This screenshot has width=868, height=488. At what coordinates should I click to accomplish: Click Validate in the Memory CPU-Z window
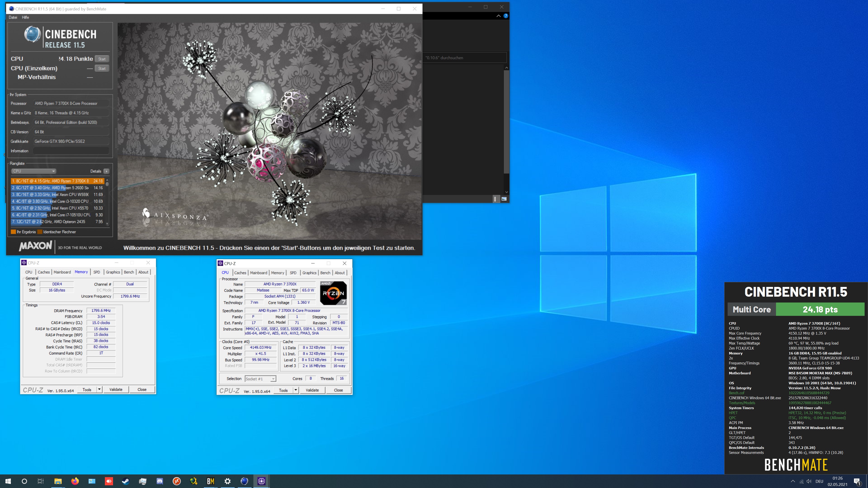click(116, 390)
